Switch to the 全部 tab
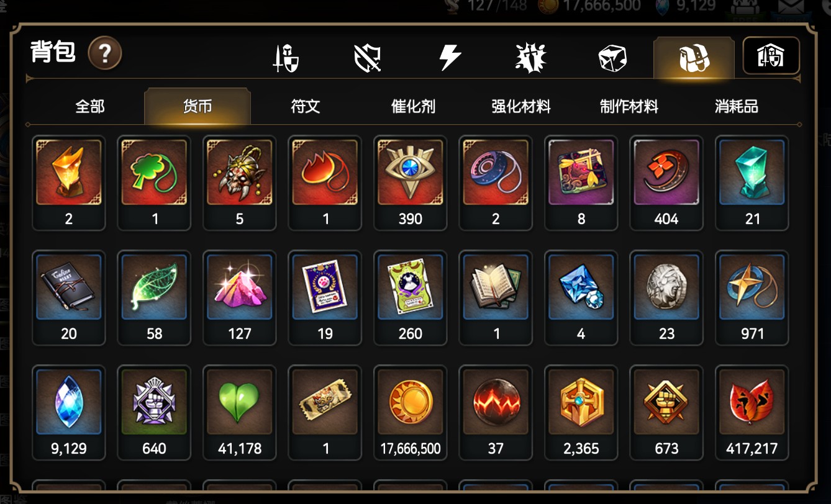This screenshot has height=504, width=831. pyautogui.click(x=90, y=107)
